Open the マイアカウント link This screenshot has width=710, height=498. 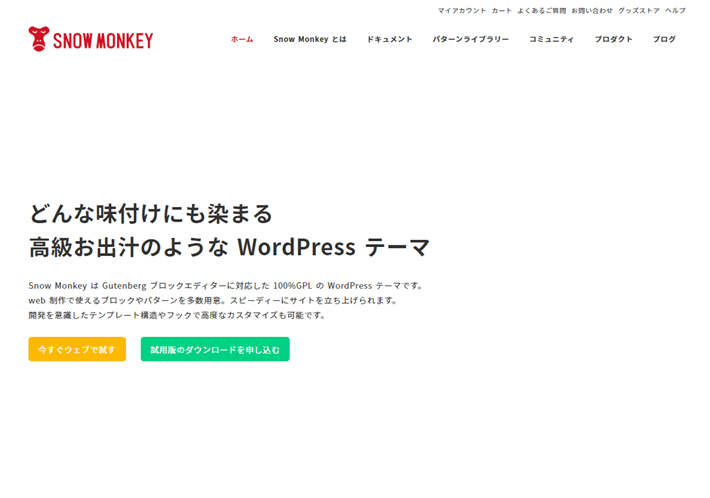(462, 10)
